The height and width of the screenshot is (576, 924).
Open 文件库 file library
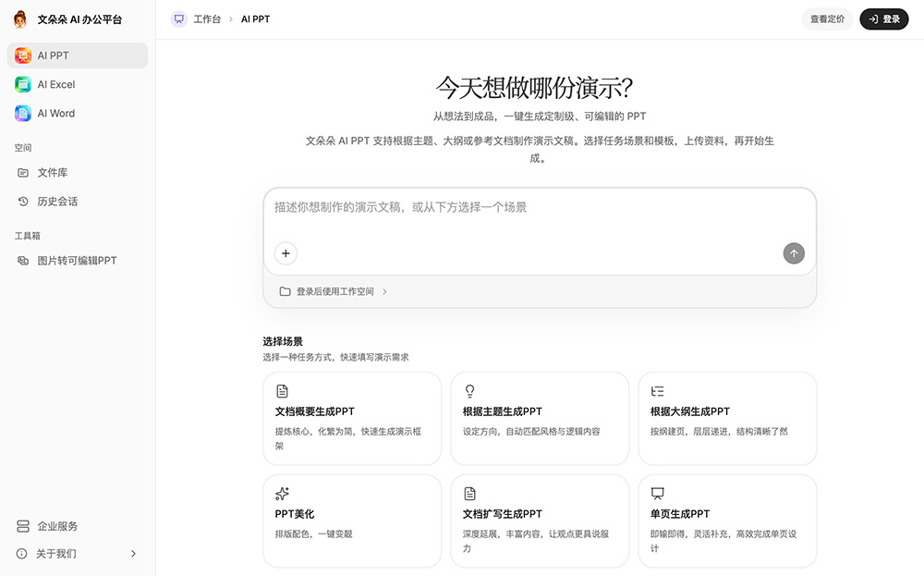coord(78,173)
